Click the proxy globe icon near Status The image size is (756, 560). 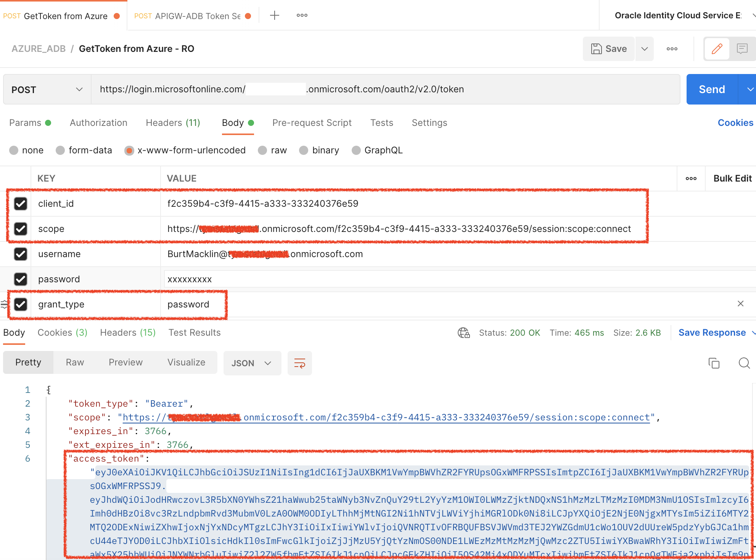464,333
